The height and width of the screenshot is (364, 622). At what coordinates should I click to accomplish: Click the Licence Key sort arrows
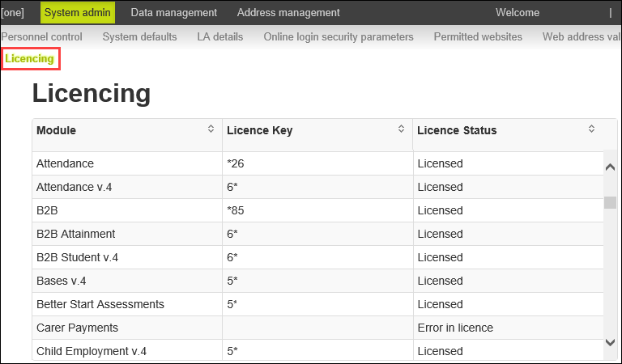pos(401,129)
